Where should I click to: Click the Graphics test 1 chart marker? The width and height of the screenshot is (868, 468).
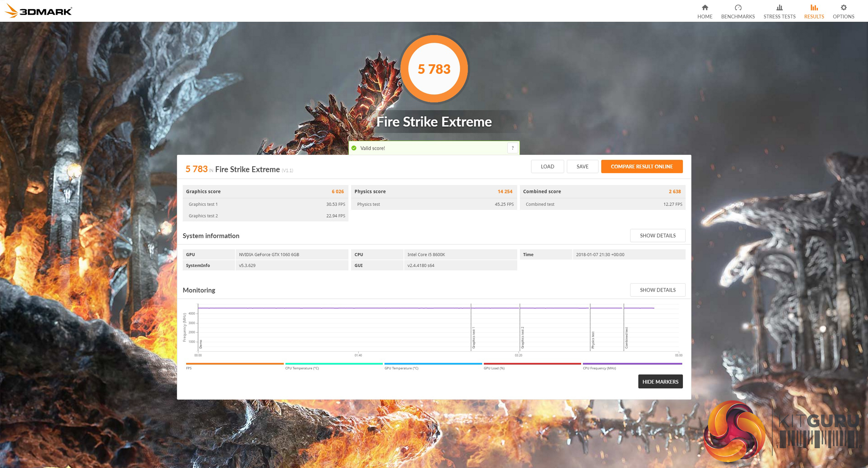point(473,337)
